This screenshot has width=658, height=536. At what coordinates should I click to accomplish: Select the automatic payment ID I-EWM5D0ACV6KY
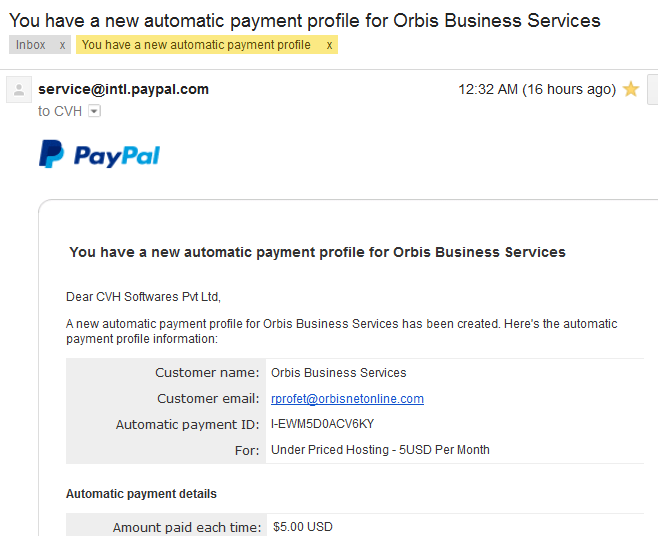click(x=322, y=424)
